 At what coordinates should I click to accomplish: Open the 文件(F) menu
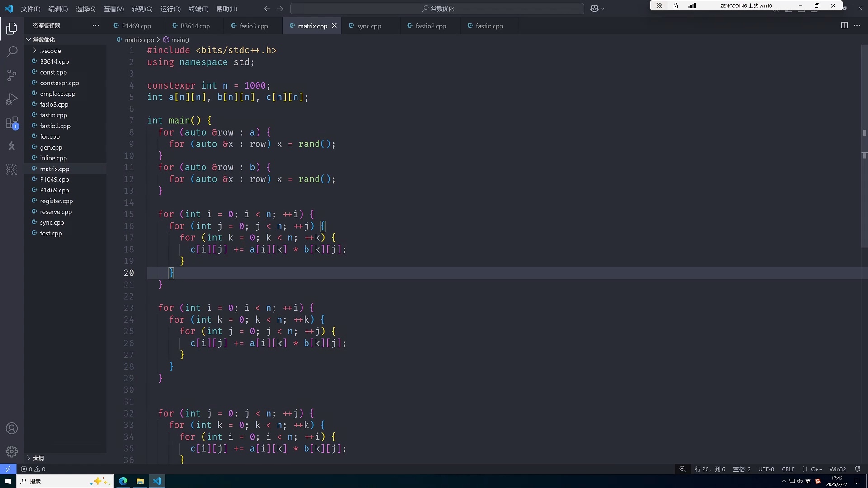pyautogui.click(x=31, y=9)
